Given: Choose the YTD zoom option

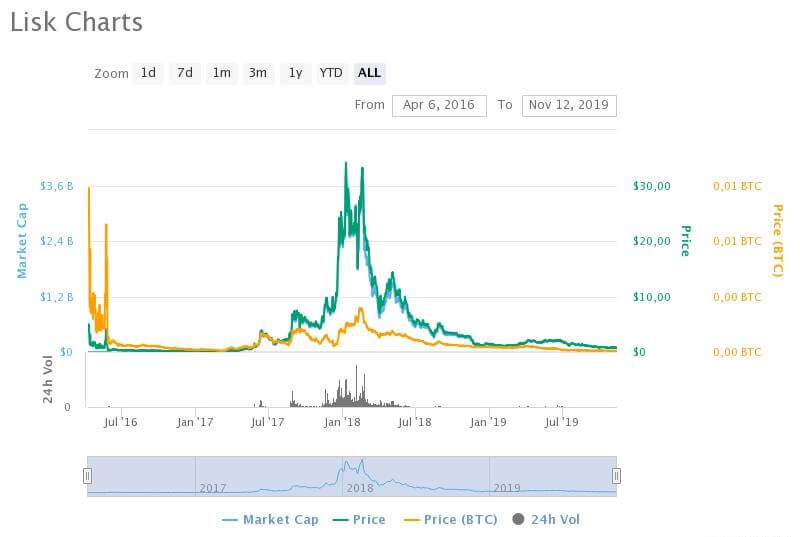Looking at the screenshot, I should click(x=331, y=73).
